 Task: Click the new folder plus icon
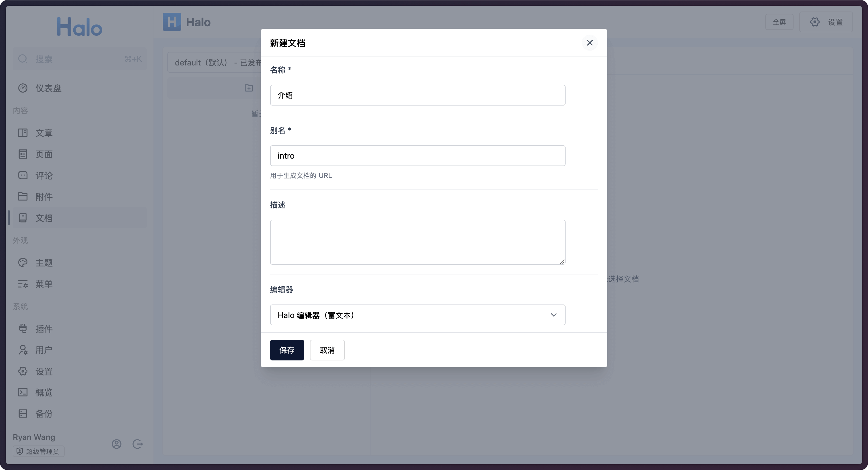(249, 88)
